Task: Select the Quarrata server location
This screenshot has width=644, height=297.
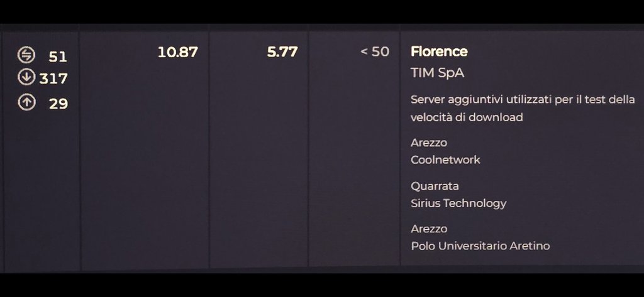Action: click(x=435, y=186)
